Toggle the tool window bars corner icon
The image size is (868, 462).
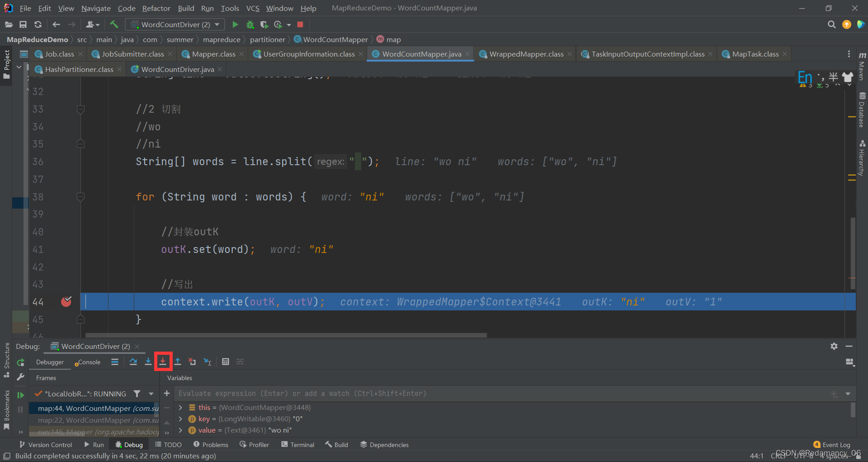click(x=7, y=456)
